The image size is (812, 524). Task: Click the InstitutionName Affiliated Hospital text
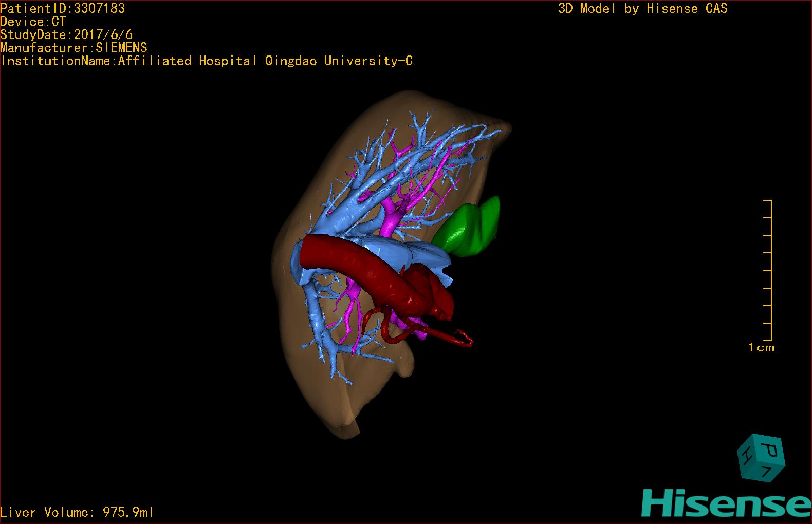point(207,61)
